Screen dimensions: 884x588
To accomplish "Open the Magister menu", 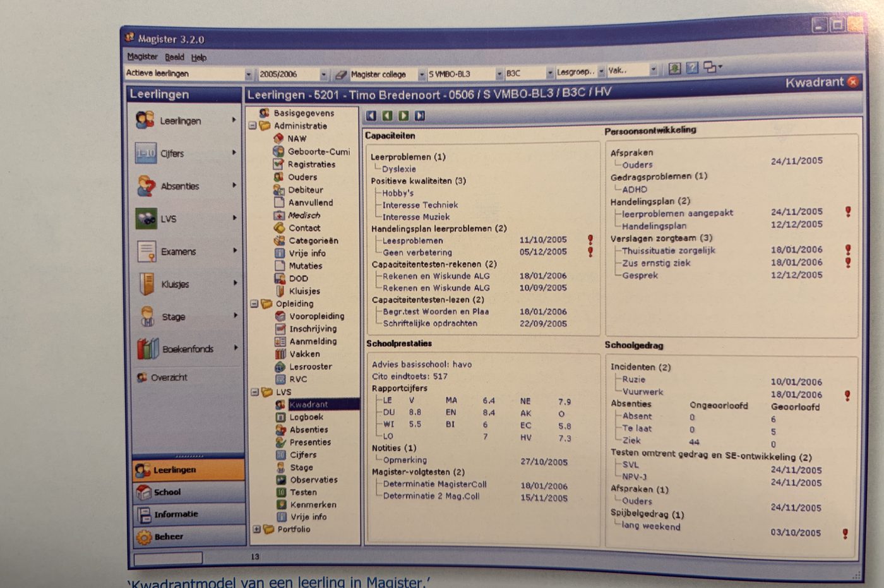I will pyautogui.click(x=142, y=56).
